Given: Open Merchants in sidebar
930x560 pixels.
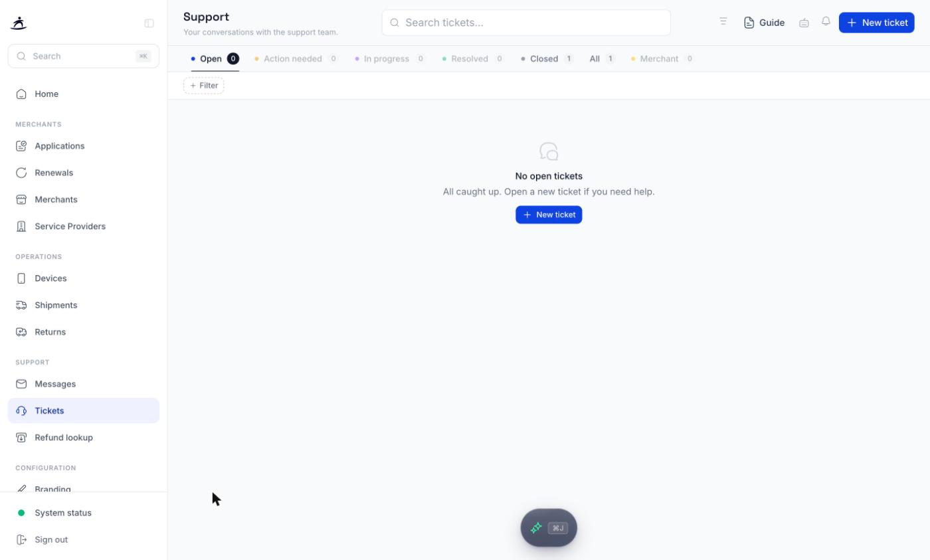Looking at the screenshot, I should pyautogui.click(x=84, y=199).
